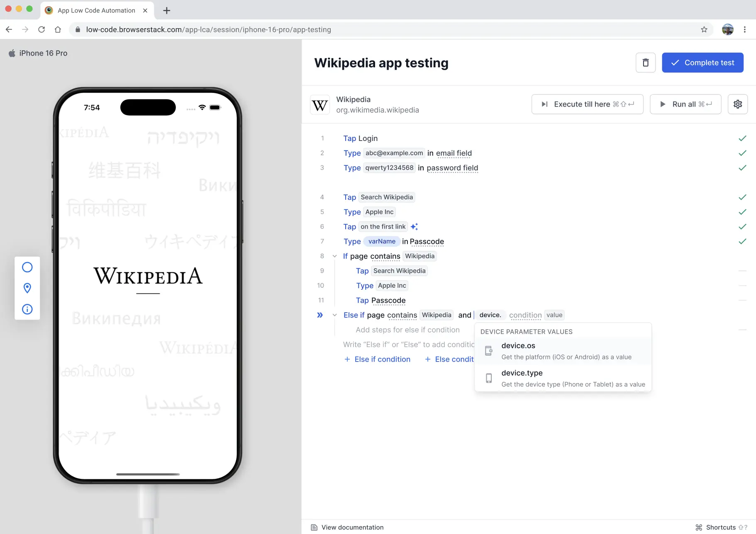Run all test steps

click(x=685, y=104)
